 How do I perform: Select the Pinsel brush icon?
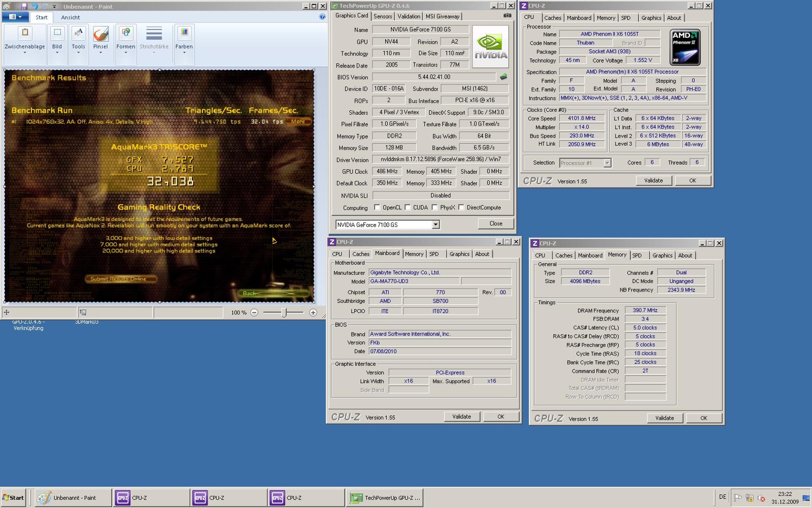click(100, 34)
